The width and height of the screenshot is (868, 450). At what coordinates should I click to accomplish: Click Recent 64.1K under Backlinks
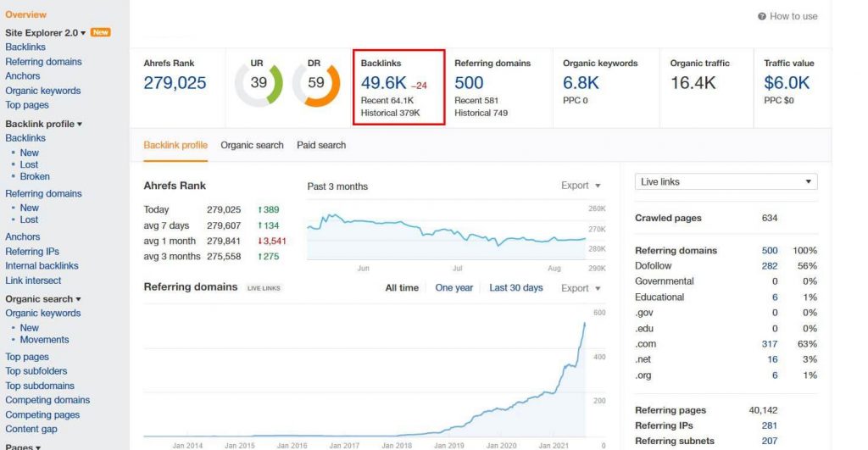pyautogui.click(x=387, y=100)
